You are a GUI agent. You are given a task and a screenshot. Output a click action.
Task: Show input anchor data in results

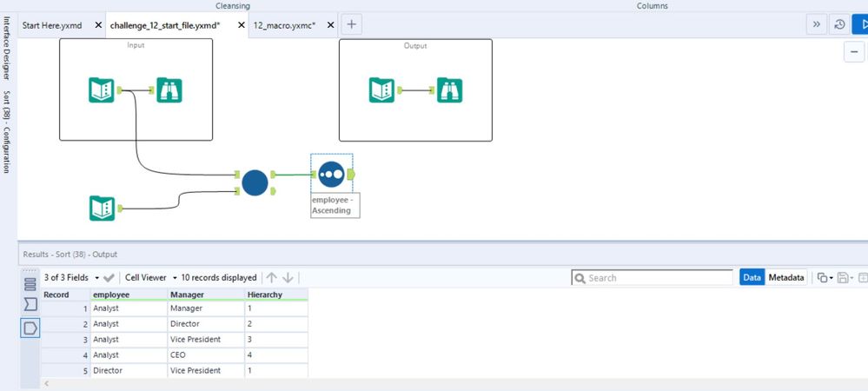pos(30,304)
